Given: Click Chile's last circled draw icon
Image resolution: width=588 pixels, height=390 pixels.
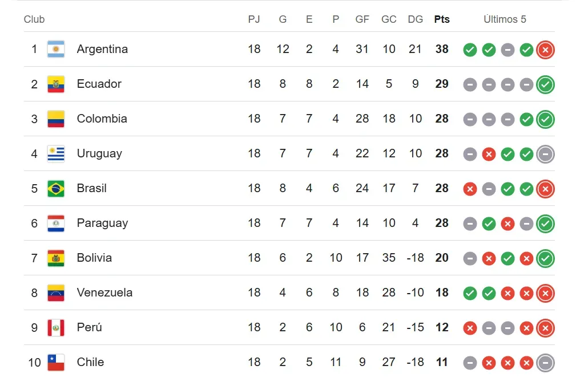Looking at the screenshot, I should (545, 363).
